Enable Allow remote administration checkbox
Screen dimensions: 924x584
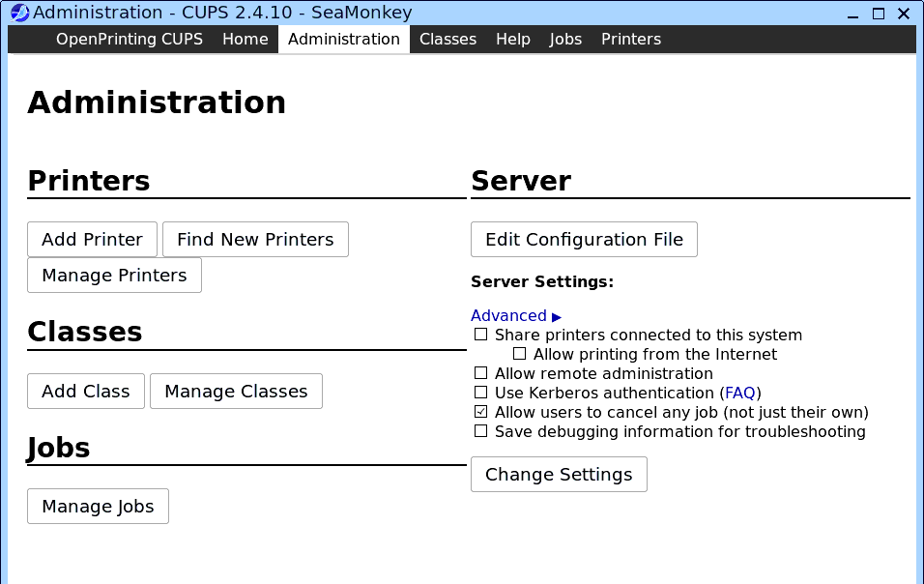click(481, 373)
